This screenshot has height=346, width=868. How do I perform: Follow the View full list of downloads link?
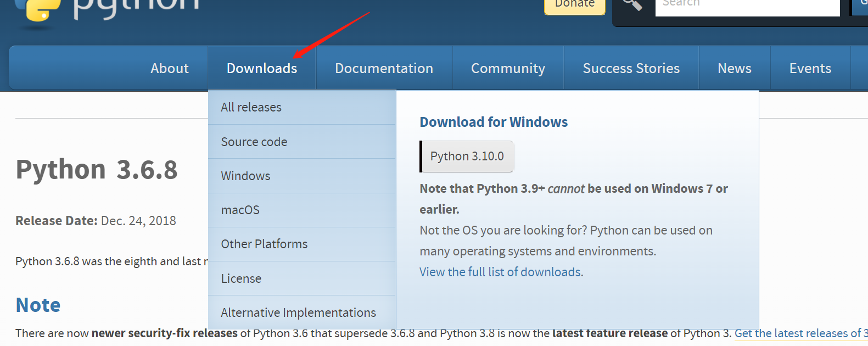click(x=501, y=272)
